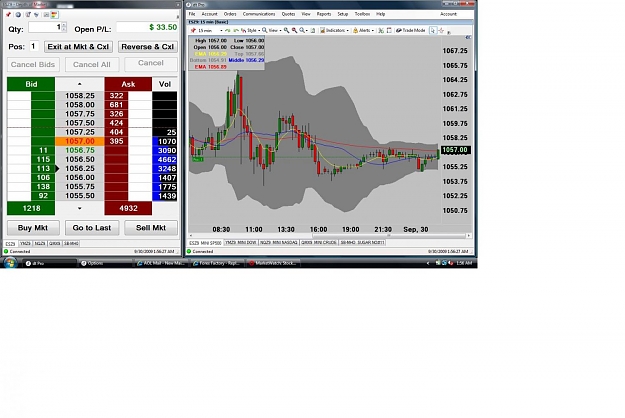Switch to MINI CRUDE chart tab
Image resolution: width=625 pixels, height=418 pixels.
point(318,243)
